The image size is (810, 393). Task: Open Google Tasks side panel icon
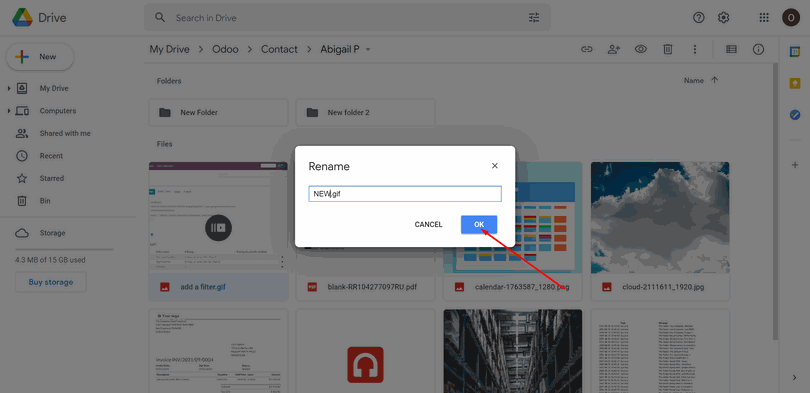click(x=795, y=115)
